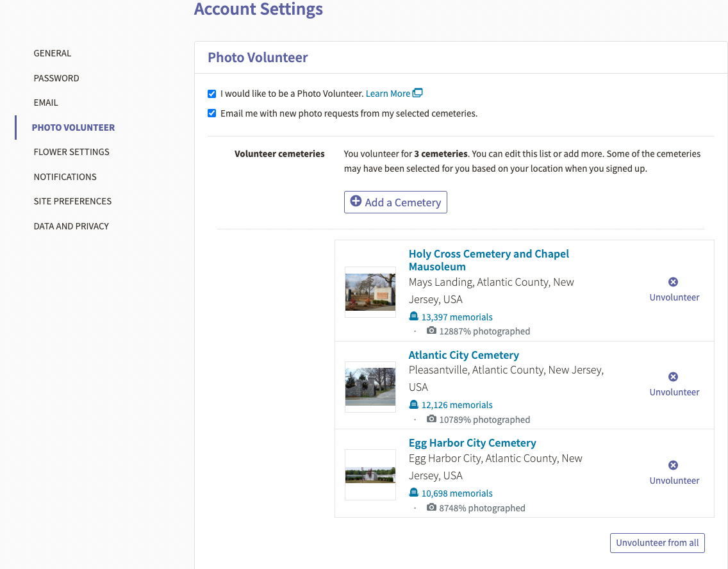Toggle the email new photo requests checkbox

tap(211, 113)
